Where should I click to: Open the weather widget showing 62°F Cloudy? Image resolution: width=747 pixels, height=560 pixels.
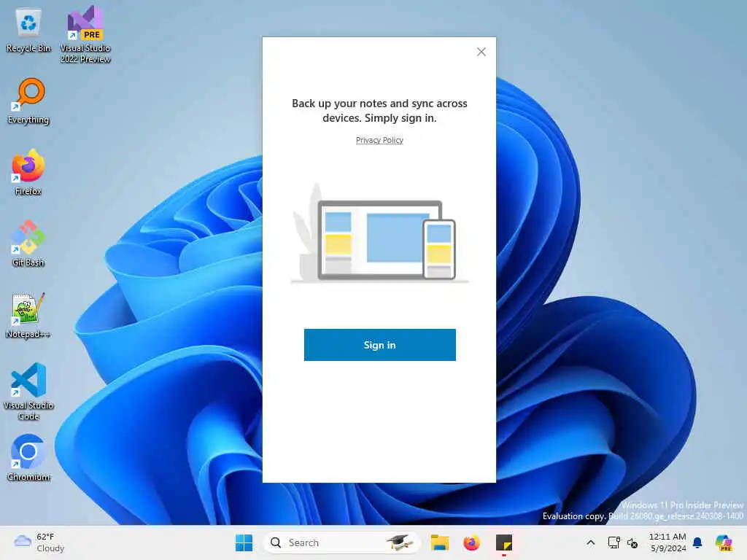point(39,542)
